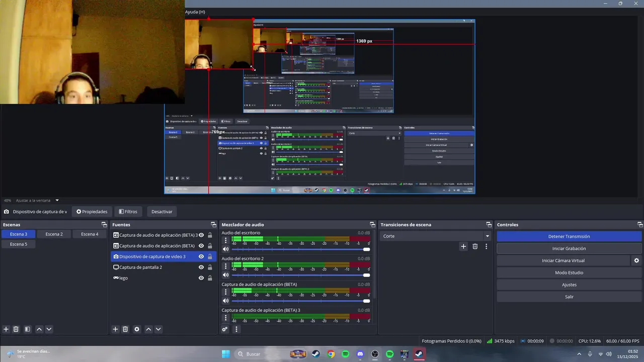
Task: Open the Corte transition dropdown
Action: pos(435,236)
